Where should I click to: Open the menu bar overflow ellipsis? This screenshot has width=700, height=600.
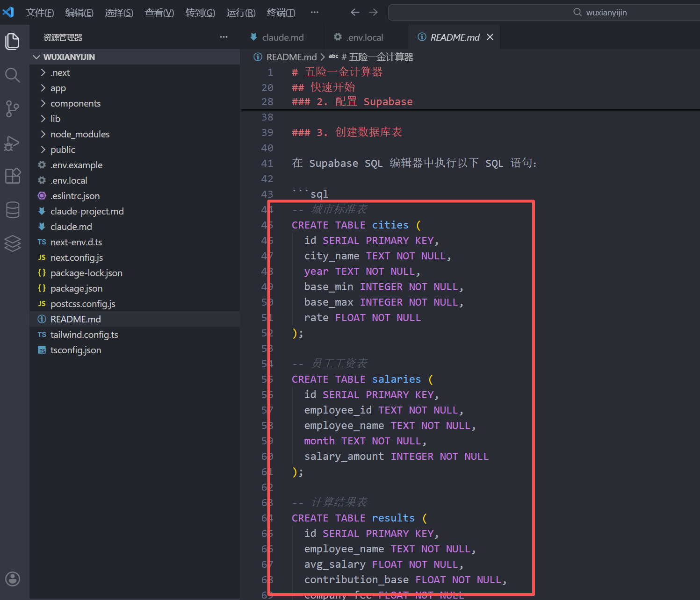(315, 12)
